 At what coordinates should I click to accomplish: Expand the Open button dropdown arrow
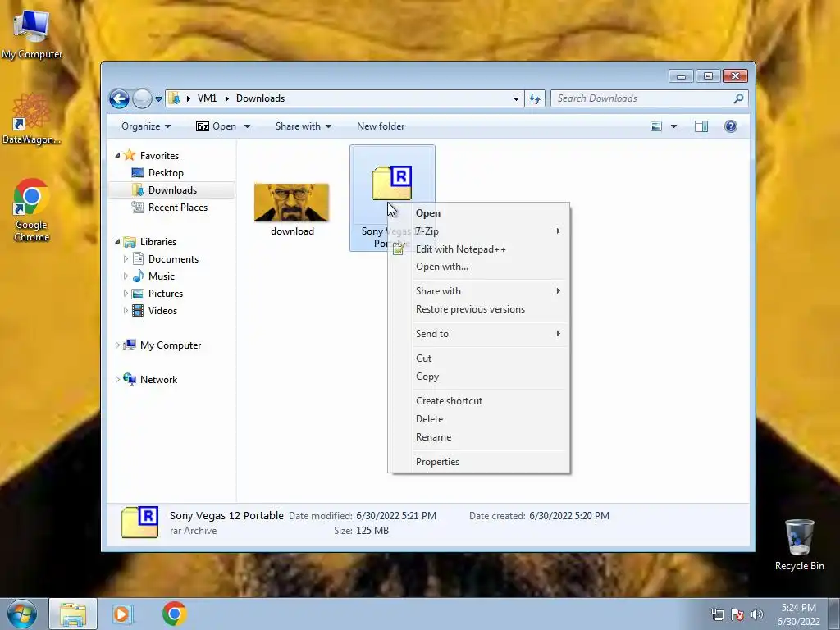pyautogui.click(x=247, y=126)
